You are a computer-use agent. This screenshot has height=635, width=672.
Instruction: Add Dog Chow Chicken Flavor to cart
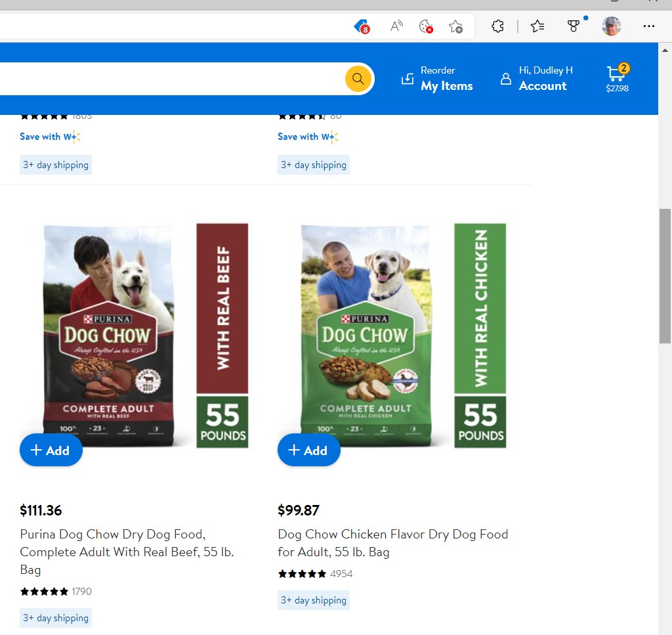click(309, 450)
